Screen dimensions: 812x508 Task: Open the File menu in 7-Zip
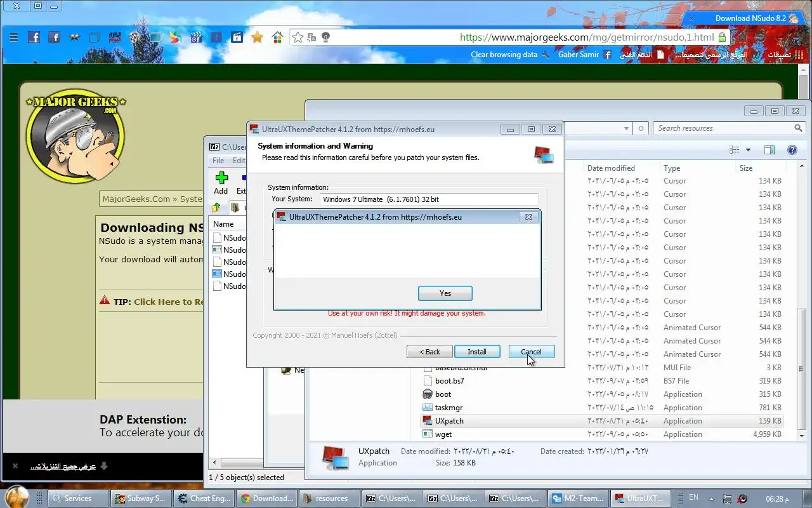(x=218, y=161)
